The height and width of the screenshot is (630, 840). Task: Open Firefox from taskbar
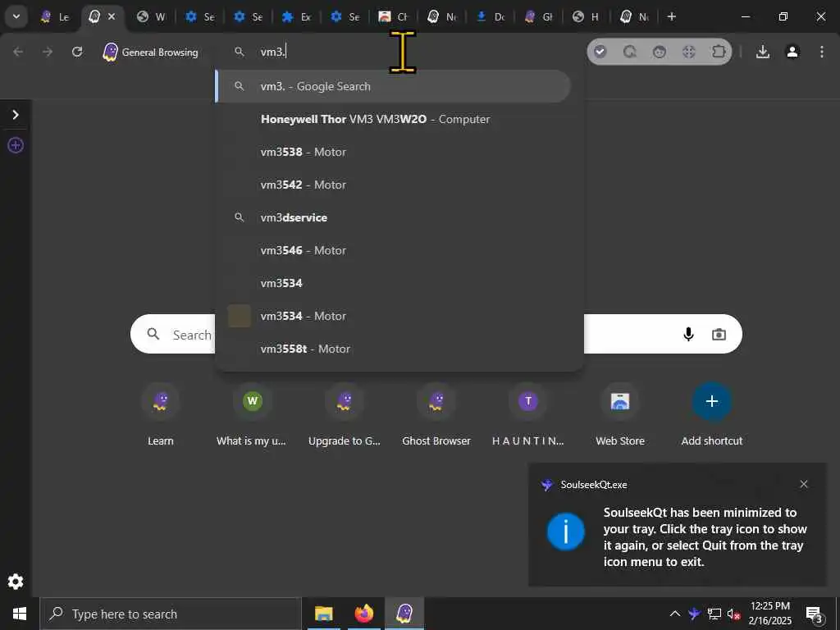point(363,614)
